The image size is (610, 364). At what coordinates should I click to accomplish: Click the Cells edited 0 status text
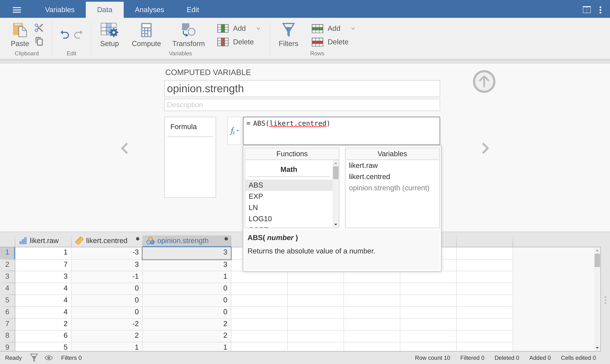[578, 358]
